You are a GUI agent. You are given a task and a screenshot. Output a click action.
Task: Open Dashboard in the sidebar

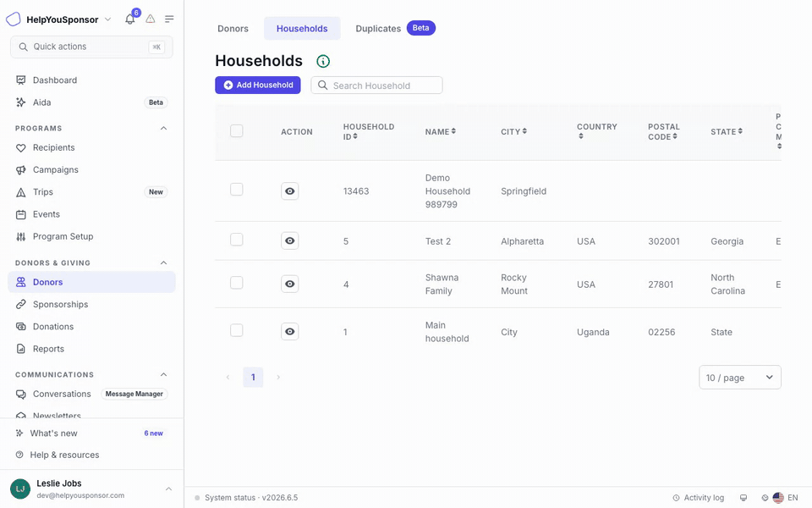click(x=91, y=80)
